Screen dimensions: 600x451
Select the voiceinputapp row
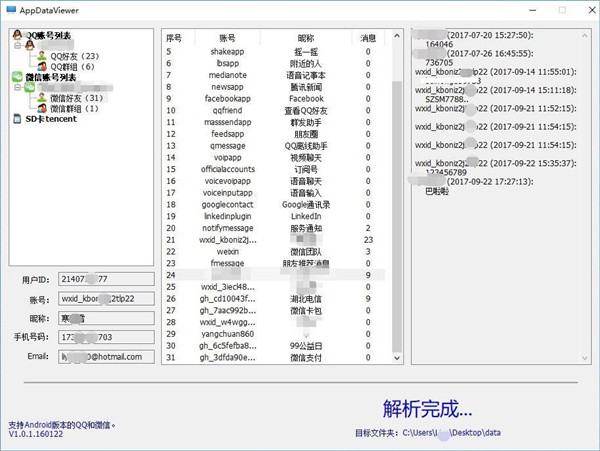click(274, 193)
